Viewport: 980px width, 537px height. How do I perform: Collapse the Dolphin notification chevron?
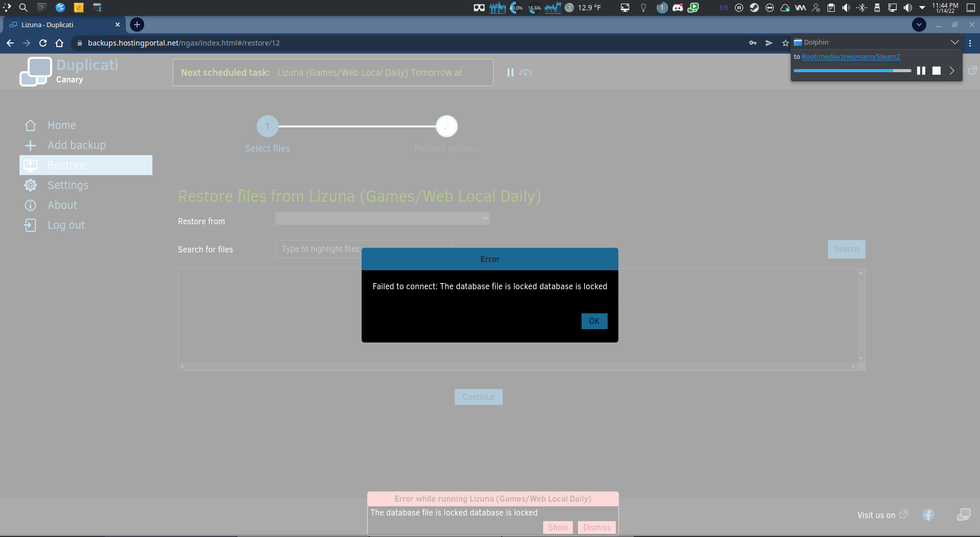point(955,42)
